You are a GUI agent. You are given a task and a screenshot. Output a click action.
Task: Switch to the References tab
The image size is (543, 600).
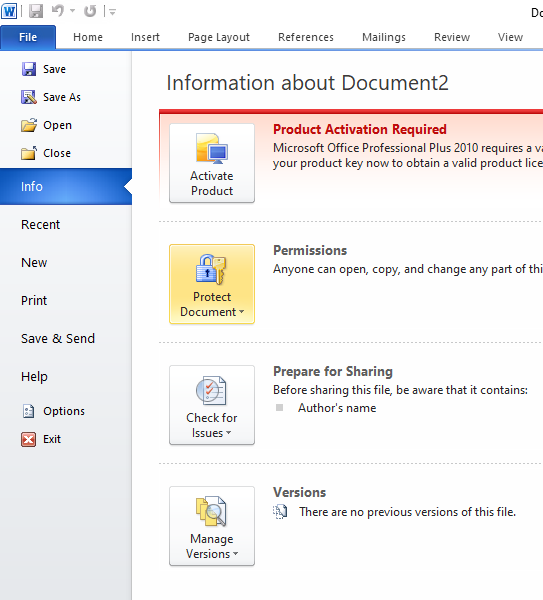[306, 37]
